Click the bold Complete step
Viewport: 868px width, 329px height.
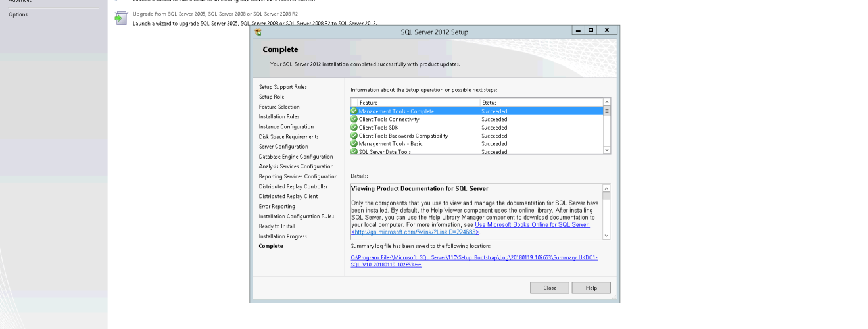coord(271,246)
